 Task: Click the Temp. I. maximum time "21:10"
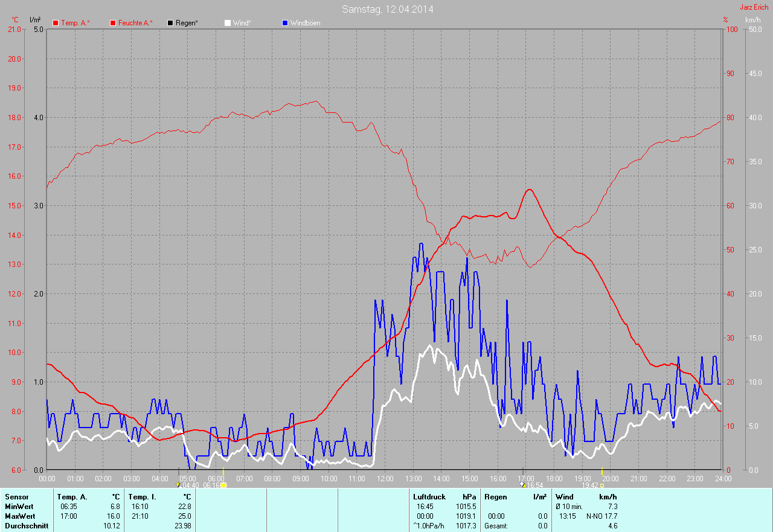(x=140, y=516)
